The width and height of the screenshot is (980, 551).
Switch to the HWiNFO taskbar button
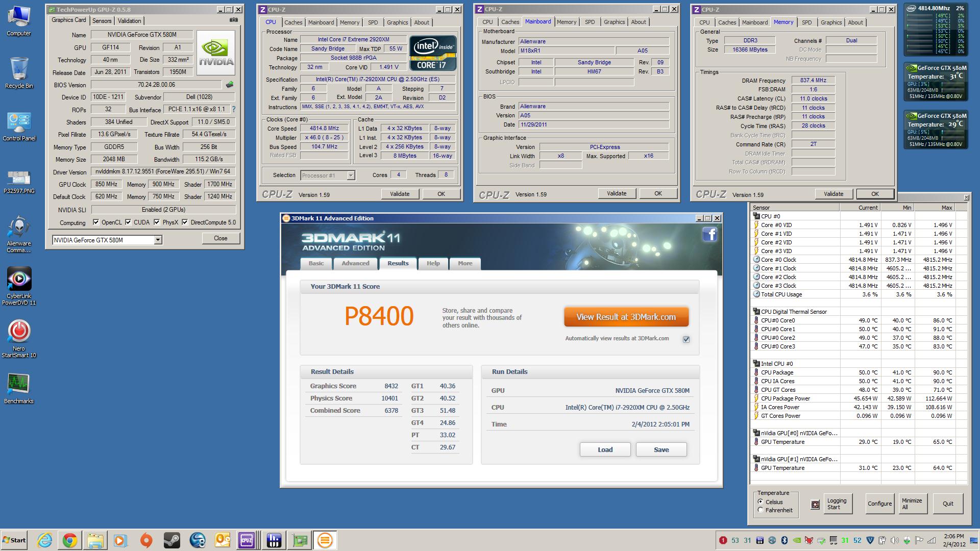click(x=274, y=540)
